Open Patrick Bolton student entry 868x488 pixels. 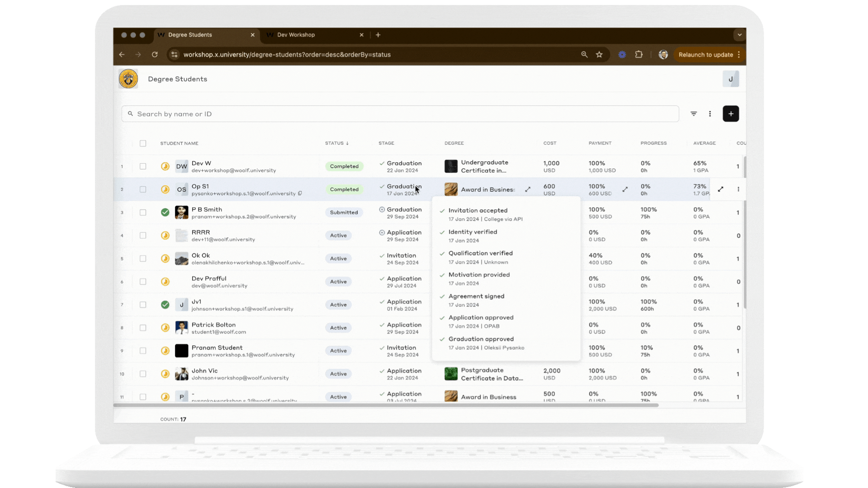[213, 325]
